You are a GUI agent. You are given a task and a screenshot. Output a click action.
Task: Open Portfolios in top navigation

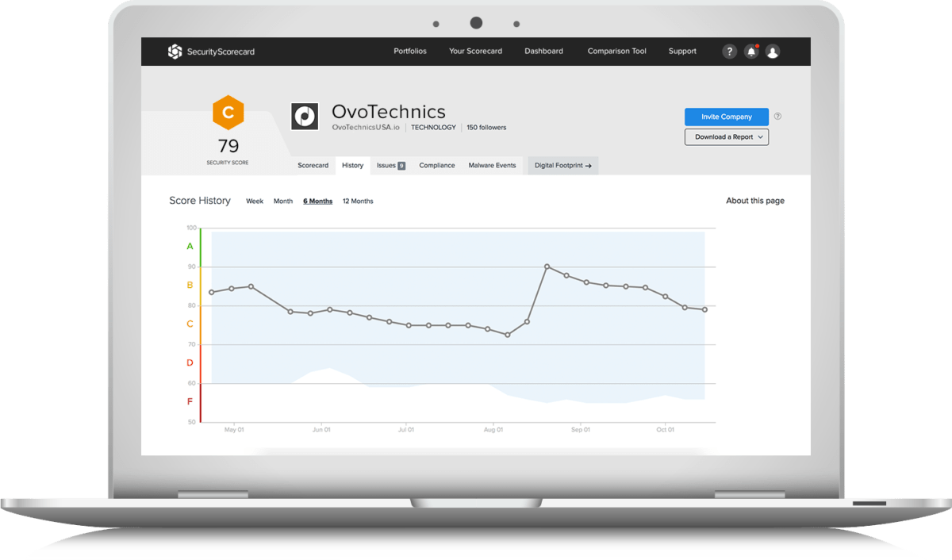click(x=410, y=52)
